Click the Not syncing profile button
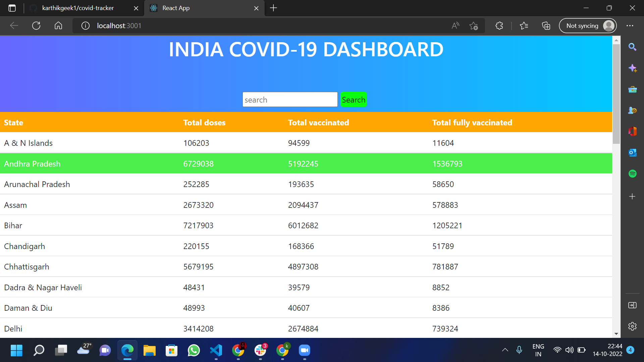The height and width of the screenshot is (362, 644). pyautogui.click(x=588, y=25)
